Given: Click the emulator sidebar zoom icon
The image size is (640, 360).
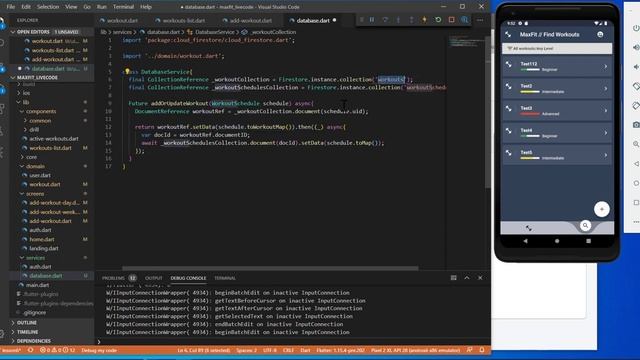Looking at the screenshot, I should (636, 144).
